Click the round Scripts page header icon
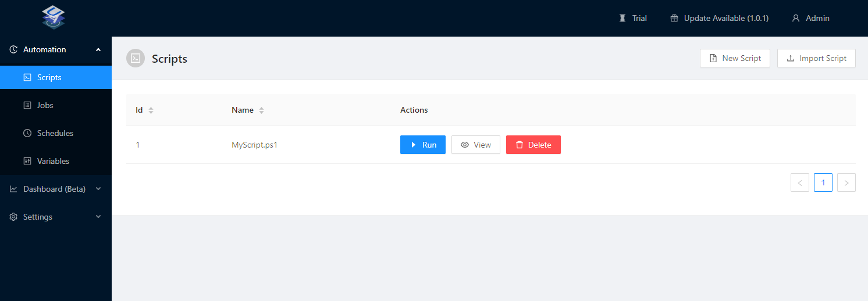This screenshot has height=301, width=868. tap(136, 58)
